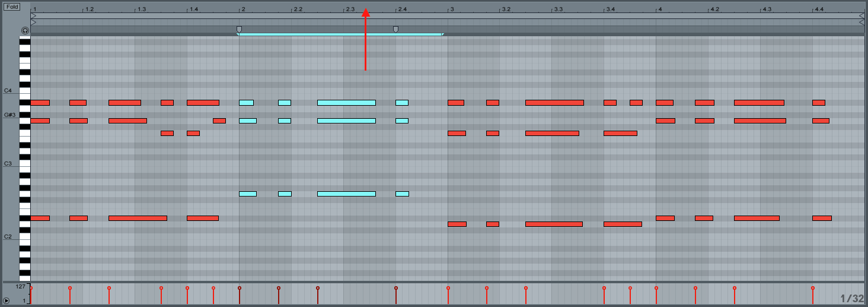Select the lowest note starting at beat 4.4
This screenshot has width=868, height=307.
(x=822, y=218)
